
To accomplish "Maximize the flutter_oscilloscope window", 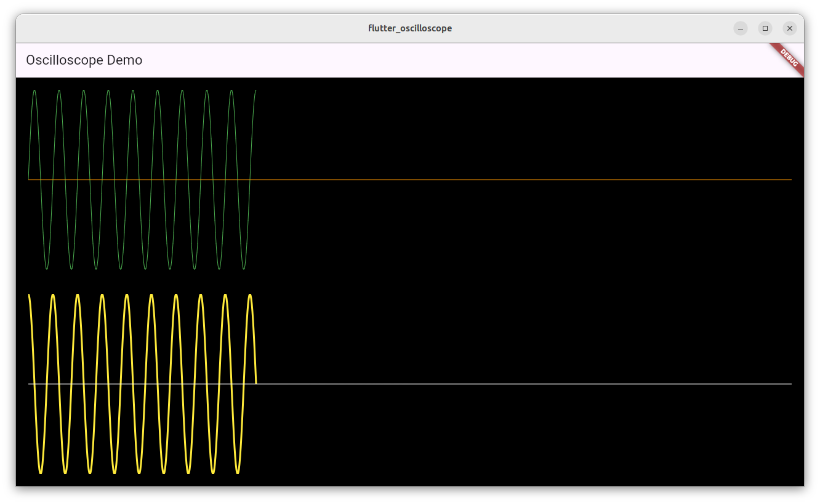I will click(765, 28).
